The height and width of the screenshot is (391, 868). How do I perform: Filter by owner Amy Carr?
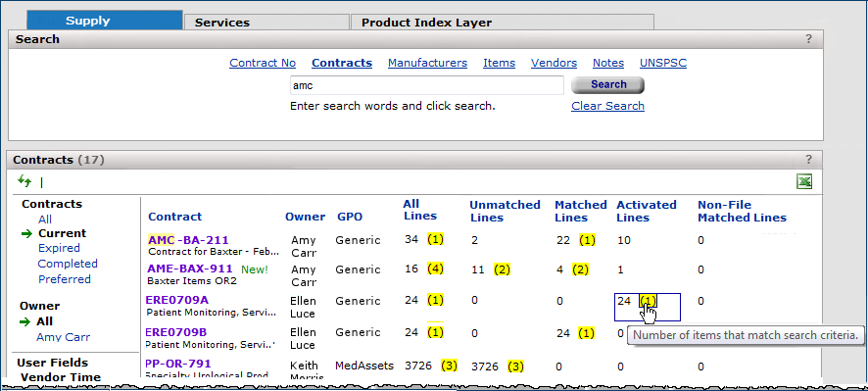(x=63, y=337)
